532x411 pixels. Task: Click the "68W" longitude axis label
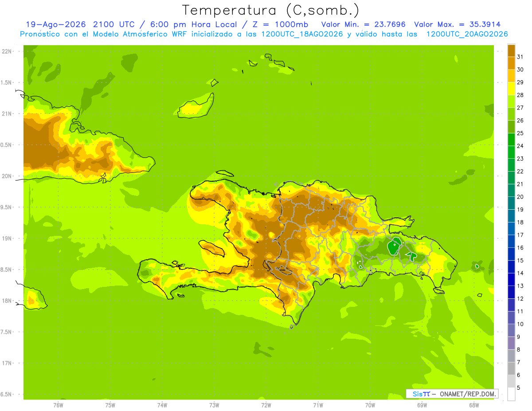(x=474, y=405)
